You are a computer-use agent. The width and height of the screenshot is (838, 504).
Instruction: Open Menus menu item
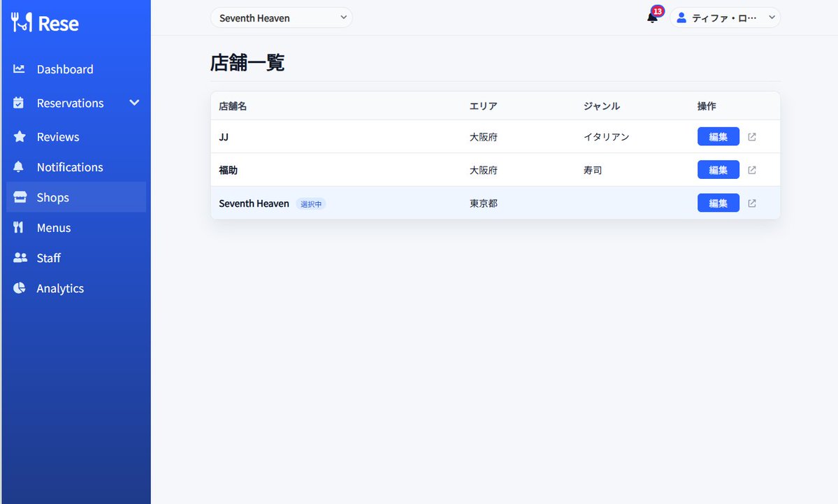point(76,228)
